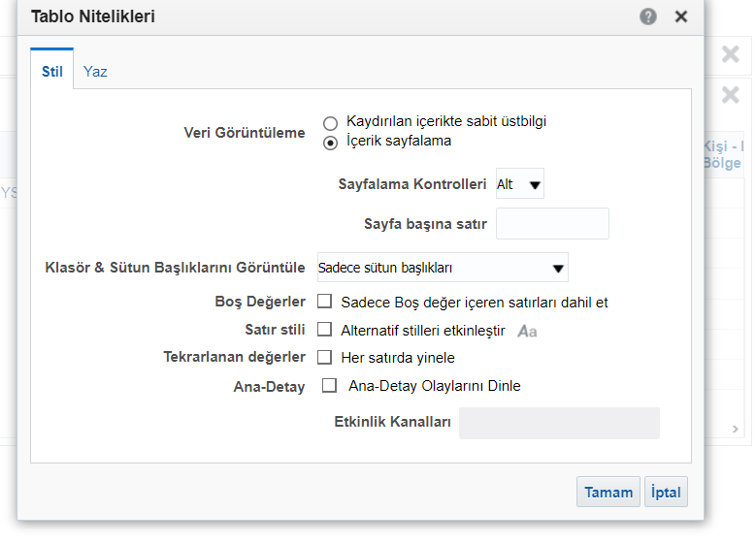This screenshot has height=544, width=756.
Task: Enable 'Sadece Boş değer içeren satırları' checkbox
Action: pyautogui.click(x=325, y=302)
